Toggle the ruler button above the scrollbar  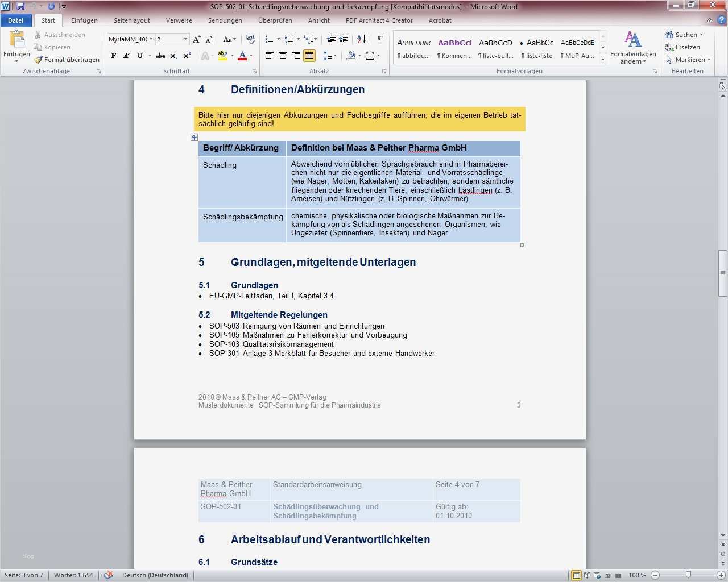click(723, 86)
